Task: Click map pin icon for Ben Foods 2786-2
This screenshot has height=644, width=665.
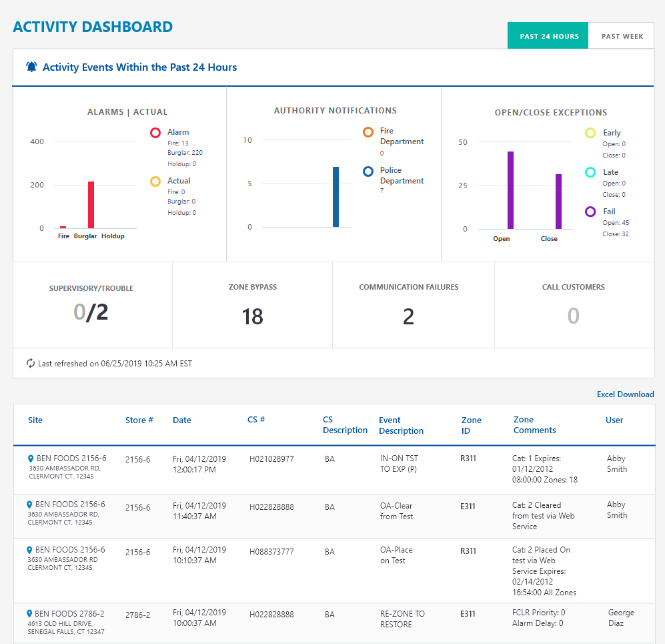Action: (31, 613)
